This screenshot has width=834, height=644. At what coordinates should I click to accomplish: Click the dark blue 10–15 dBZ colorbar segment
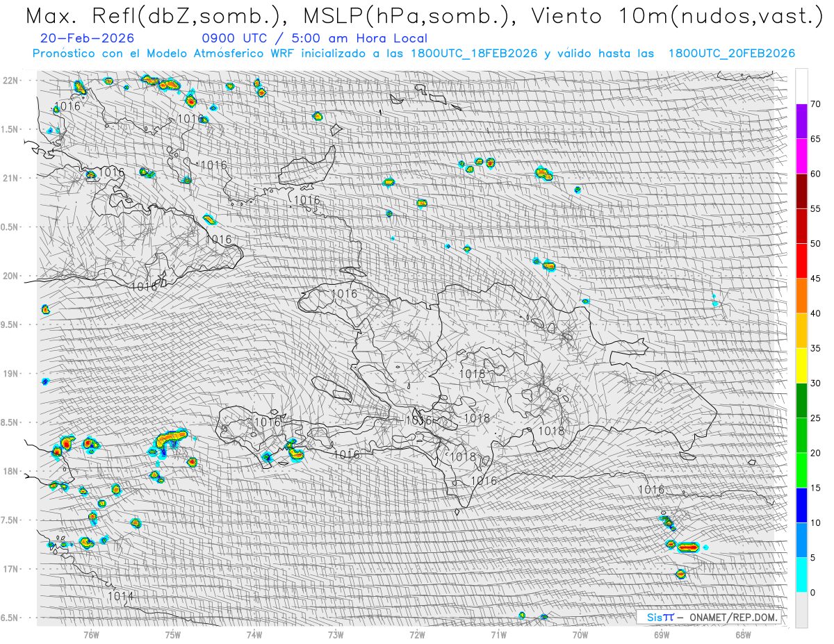801,505
